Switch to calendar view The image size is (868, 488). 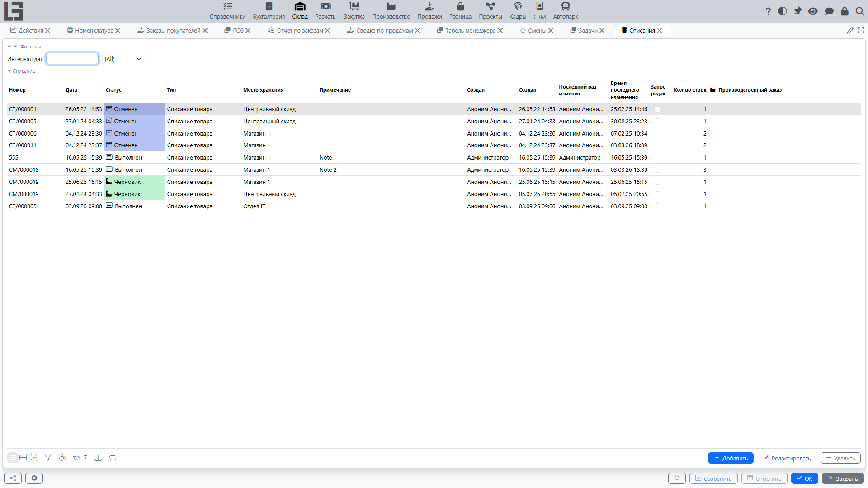(33, 458)
